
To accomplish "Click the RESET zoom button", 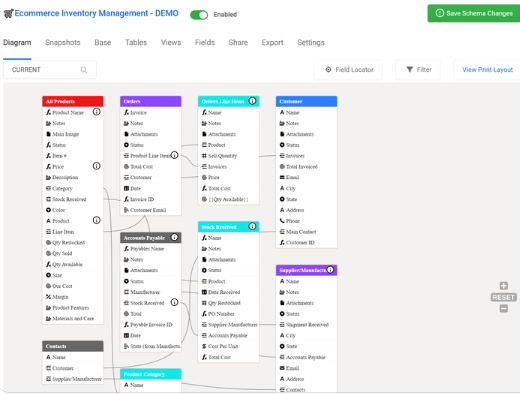I will coord(503,297).
